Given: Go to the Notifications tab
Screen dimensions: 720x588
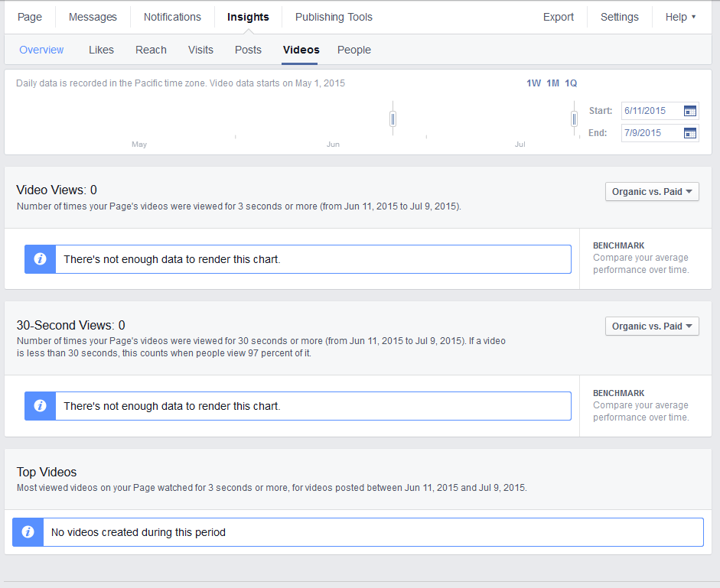Looking at the screenshot, I should tap(172, 17).
